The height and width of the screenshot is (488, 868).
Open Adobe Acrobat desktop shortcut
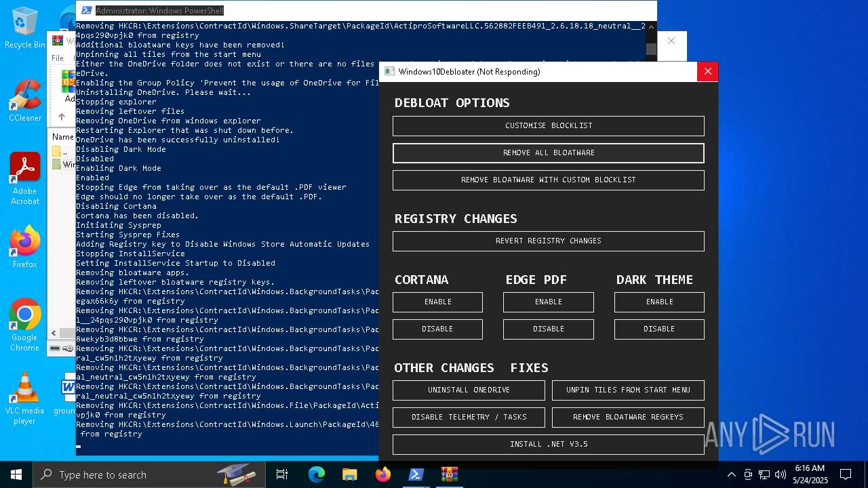coord(25,178)
